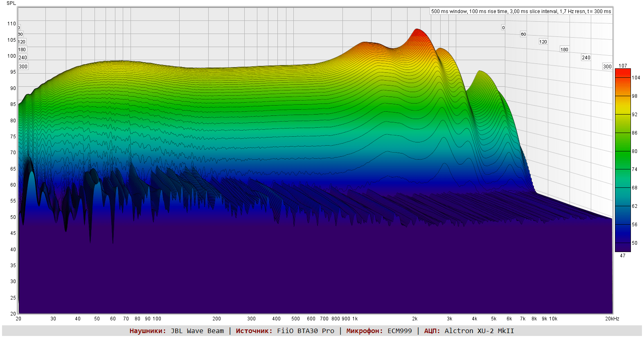
Task: Click the SPL color legend bar
Action: pyautogui.click(x=623, y=160)
